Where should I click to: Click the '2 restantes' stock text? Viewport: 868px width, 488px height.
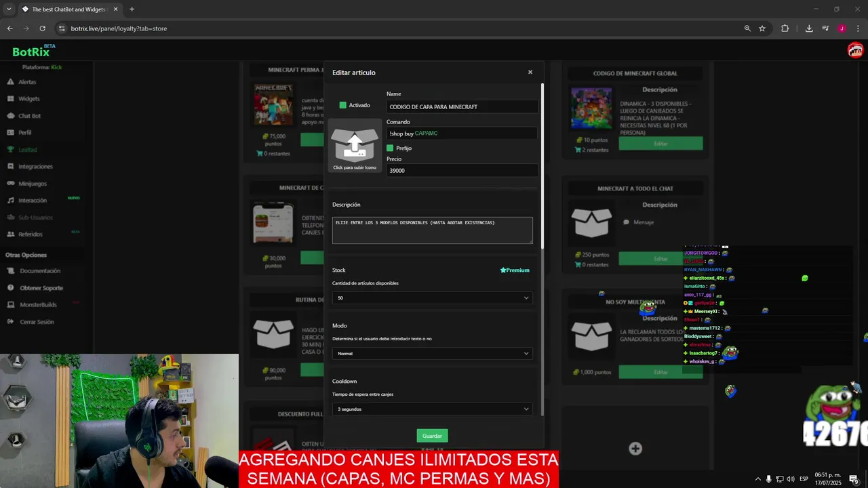pyautogui.click(x=591, y=150)
